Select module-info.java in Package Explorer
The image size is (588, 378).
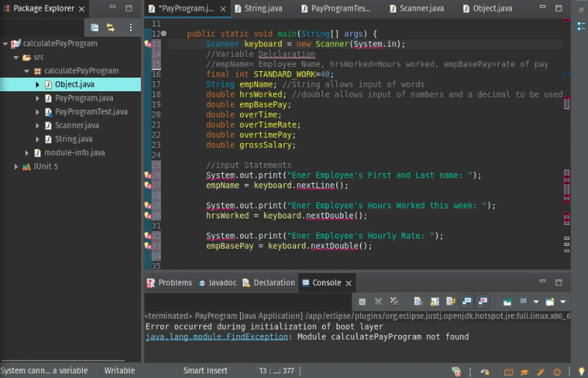75,152
